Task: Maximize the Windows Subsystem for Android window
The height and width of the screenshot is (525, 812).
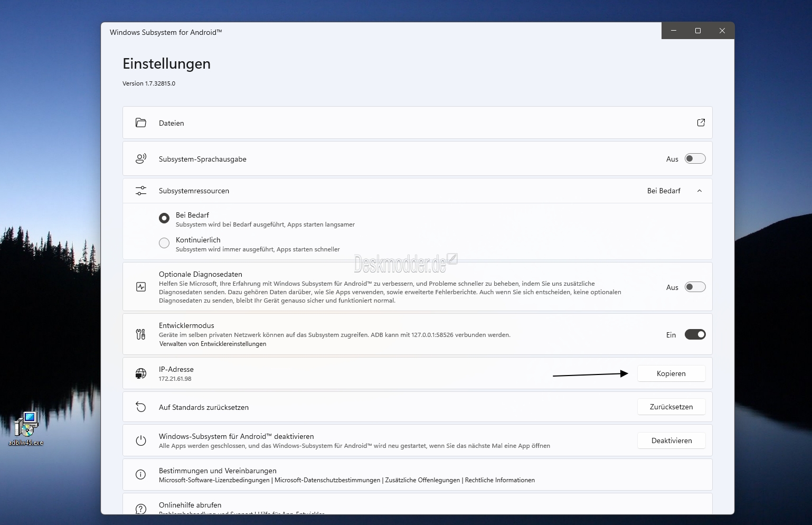Action: tap(698, 31)
